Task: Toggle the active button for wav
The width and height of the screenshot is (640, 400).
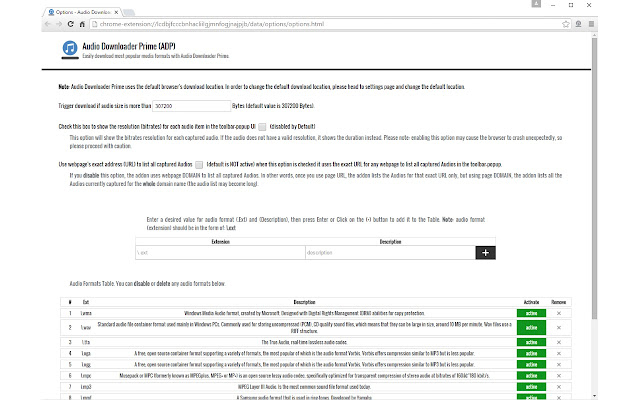Action: tap(531, 328)
